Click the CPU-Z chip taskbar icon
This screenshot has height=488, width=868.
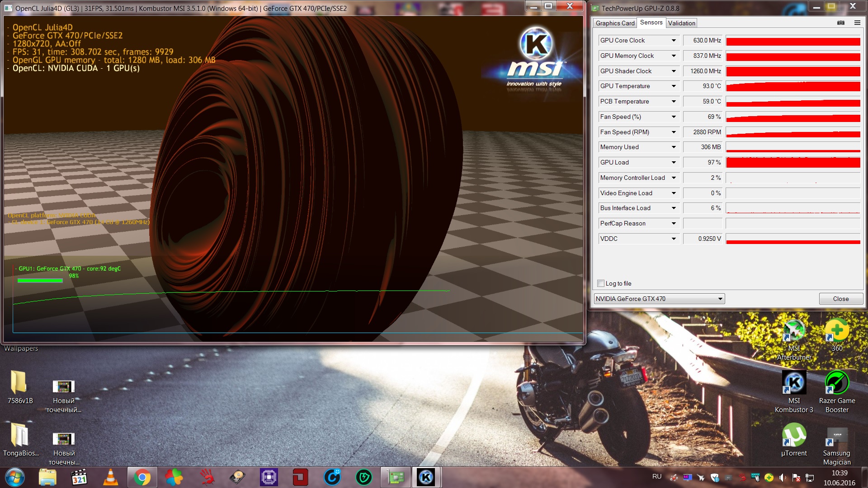click(269, 477)
